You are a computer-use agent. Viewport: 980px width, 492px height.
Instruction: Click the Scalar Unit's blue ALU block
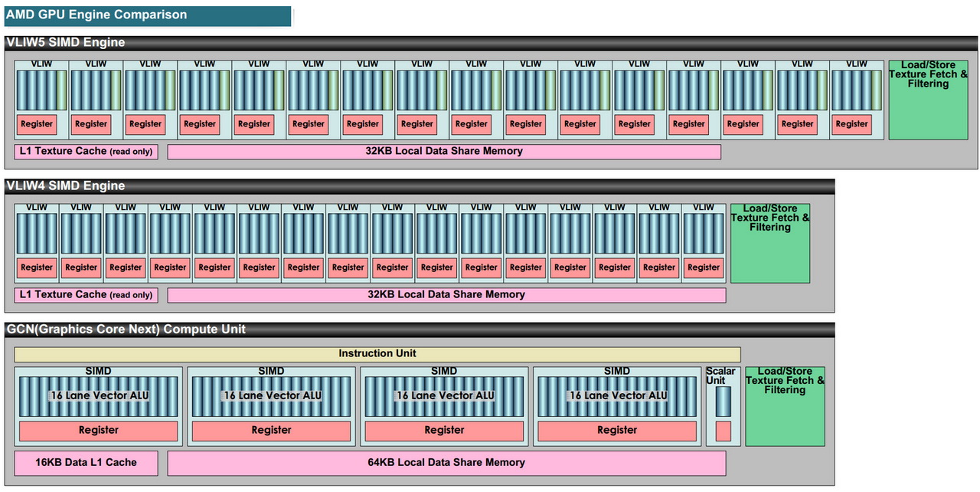pos(723,402)
